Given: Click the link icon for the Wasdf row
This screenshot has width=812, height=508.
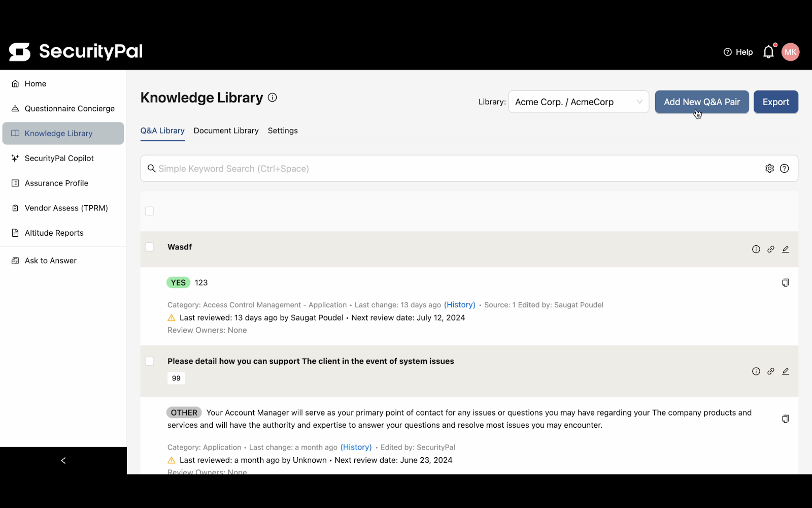Looking at the screenshot, I should [x=771, y=249].
